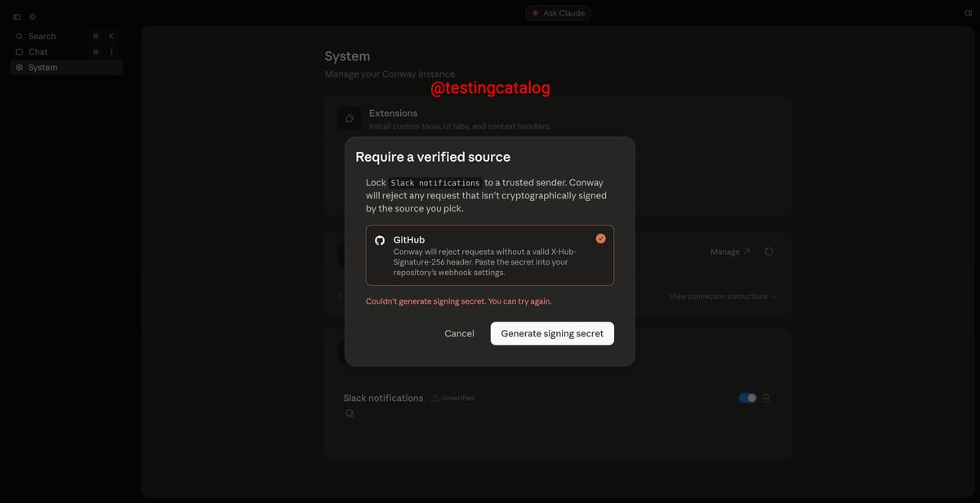Open Chat in the sidebar
980x503 pixels.
67,51
